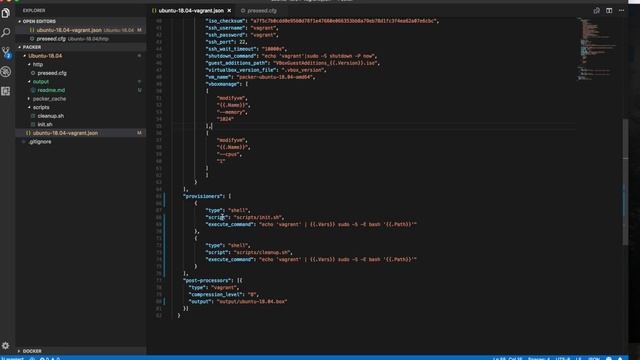Click the Spaces indentation status item
The height and width of the screenshot is (360, 640).
pos(538,359)
